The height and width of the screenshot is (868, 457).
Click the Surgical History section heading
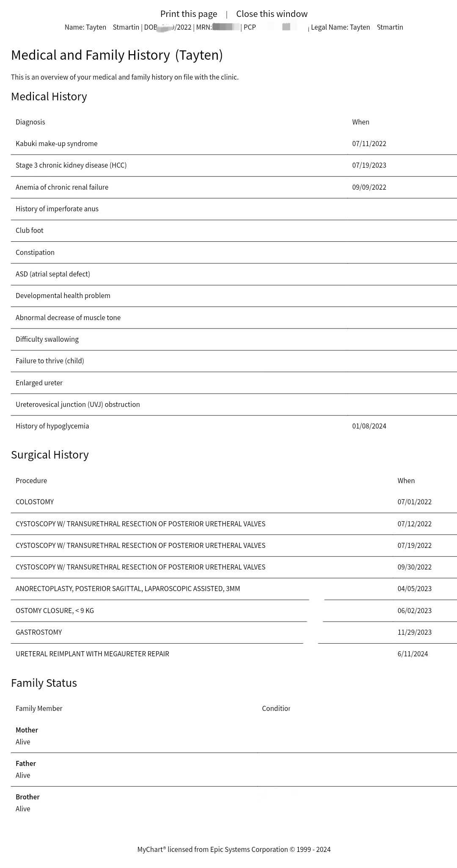pos(50,455)
